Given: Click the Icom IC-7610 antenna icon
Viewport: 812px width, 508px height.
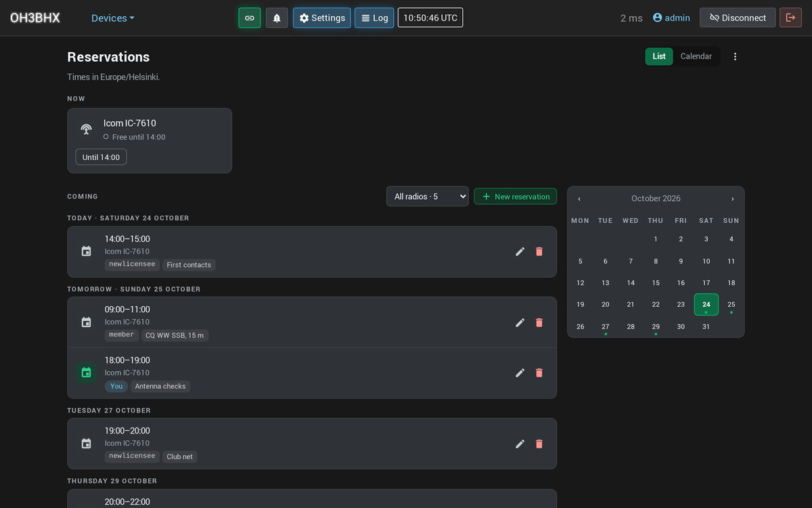Looking at the screenshot, I should tap(86, 129).
